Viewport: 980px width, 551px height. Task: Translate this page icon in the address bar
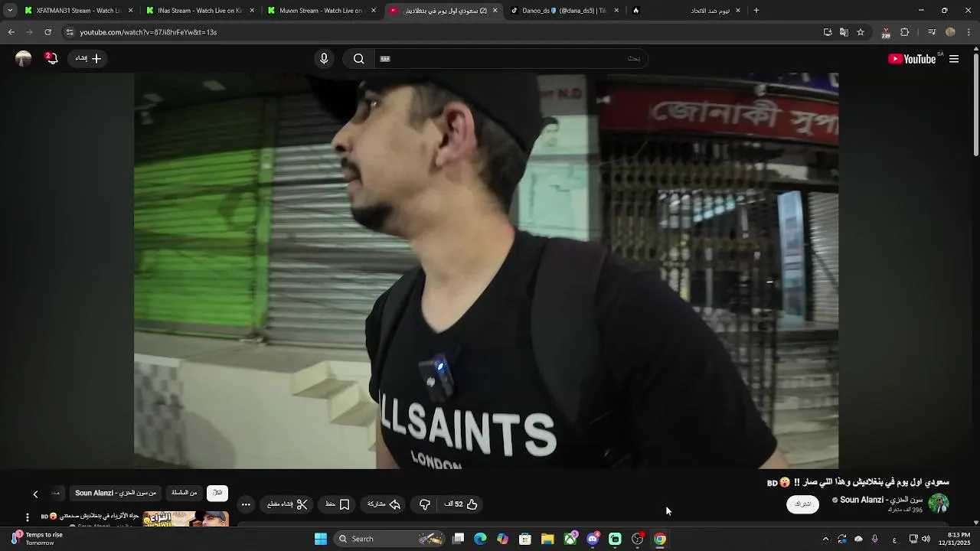tap(844, 32)
